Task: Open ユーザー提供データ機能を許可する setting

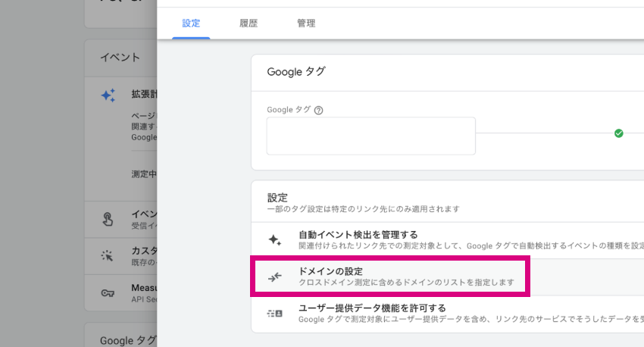Action: [x=447, y=314]
